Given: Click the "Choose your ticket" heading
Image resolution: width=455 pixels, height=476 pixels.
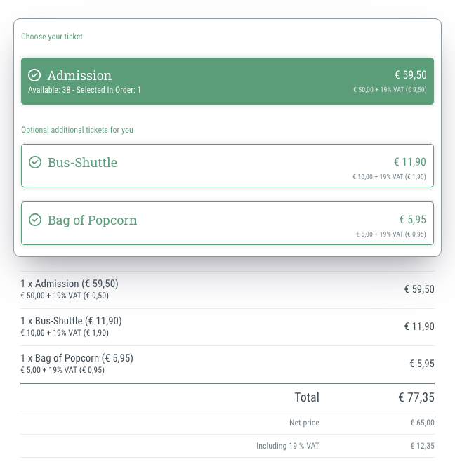Looking at the screenshot, I should 52,37.
